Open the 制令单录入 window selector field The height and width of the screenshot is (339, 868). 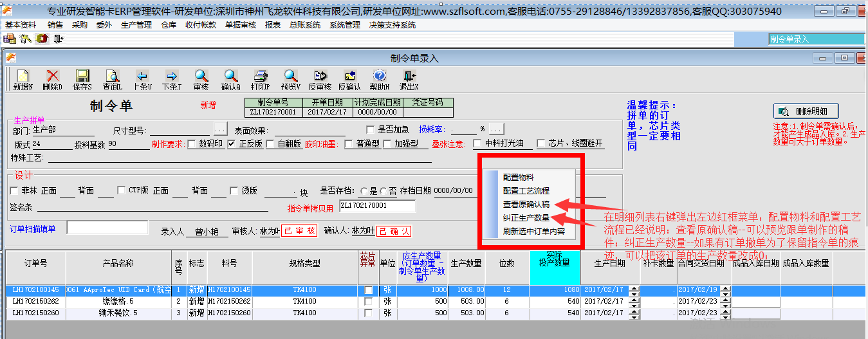point(816,39)
